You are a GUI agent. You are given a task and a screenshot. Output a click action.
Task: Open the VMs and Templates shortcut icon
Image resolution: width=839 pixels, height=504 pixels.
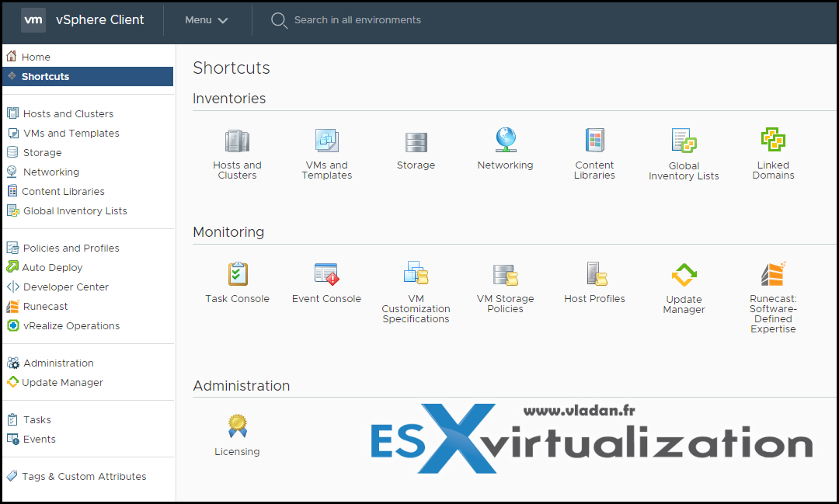tap(326, 141)
